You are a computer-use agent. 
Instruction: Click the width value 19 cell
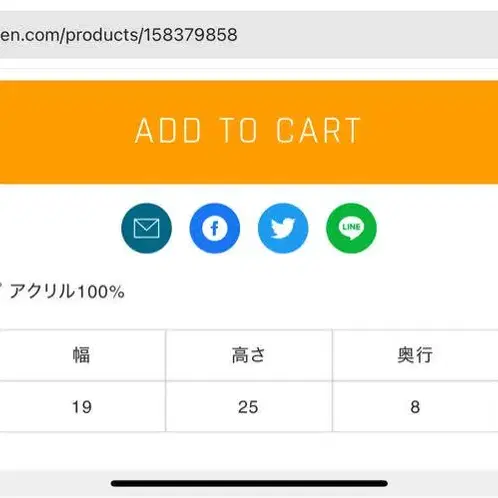point(82,407)
